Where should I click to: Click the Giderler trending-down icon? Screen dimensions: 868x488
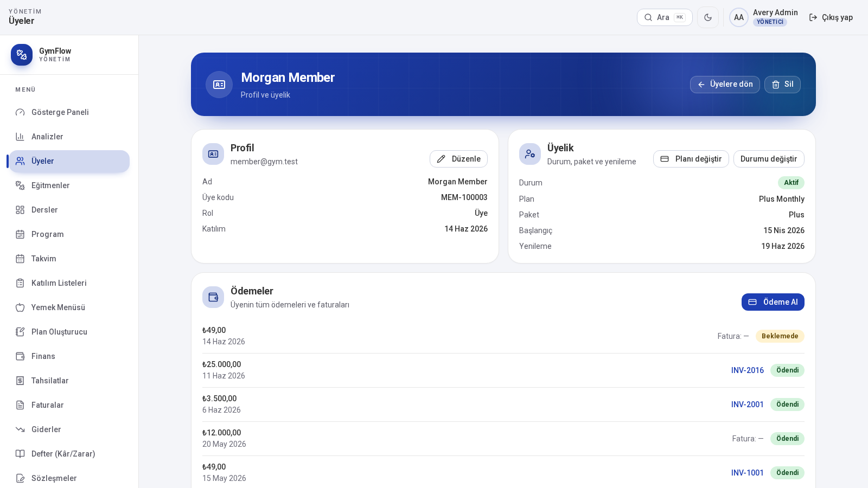pos(20,429)
